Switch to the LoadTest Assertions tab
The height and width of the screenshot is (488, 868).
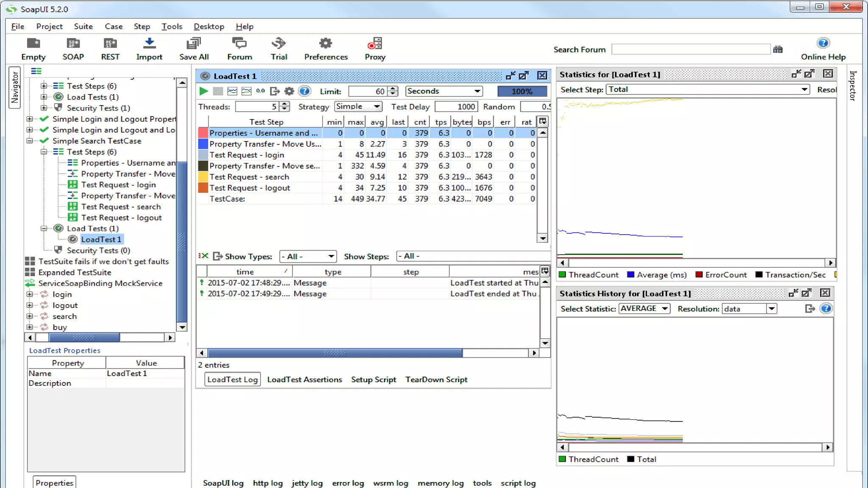304,380
